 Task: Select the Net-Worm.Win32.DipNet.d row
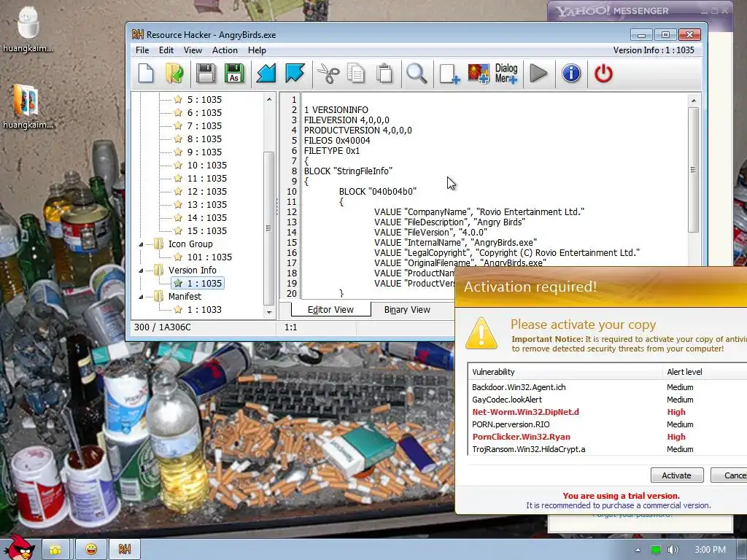pyautogui.click(x=608, y=412)
